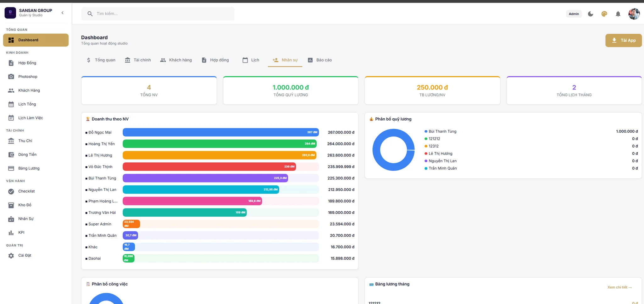The height and width of the screenshot is (304, 644).
Task: Open the Báo cáo tab
Action: [319, 60]
